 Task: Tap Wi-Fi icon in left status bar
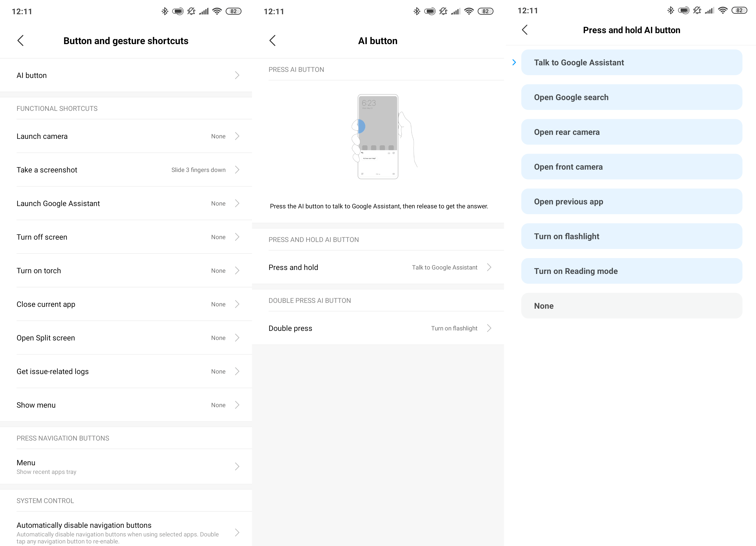point(217,11)
